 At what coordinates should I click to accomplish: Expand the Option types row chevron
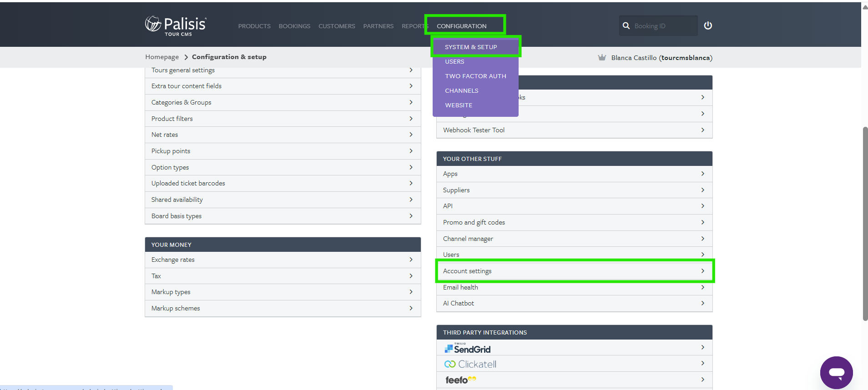click(x=411, y=167)
